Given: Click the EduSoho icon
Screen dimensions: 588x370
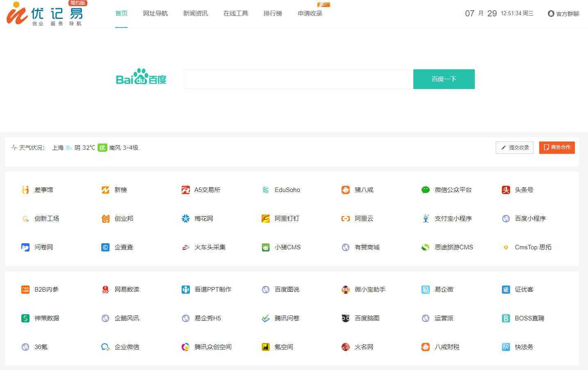Looking at the screenshot, I should pos(266,190).
